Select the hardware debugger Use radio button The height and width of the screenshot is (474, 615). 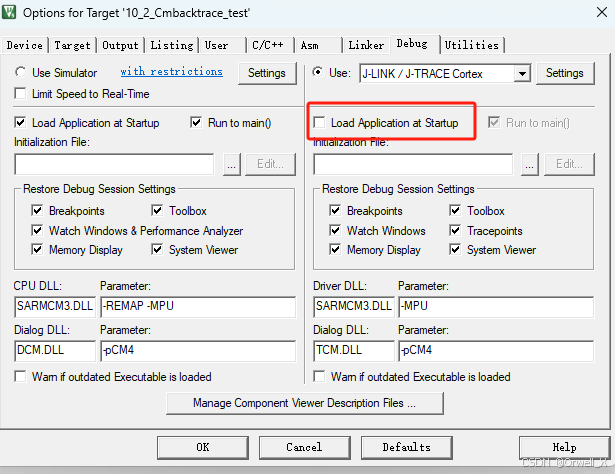pos(317,72)
